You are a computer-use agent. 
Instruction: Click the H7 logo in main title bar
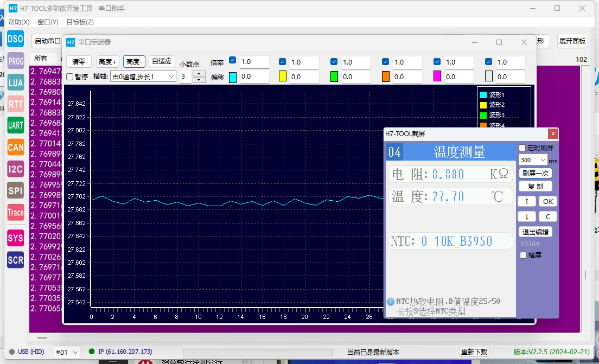pos(13,8)
